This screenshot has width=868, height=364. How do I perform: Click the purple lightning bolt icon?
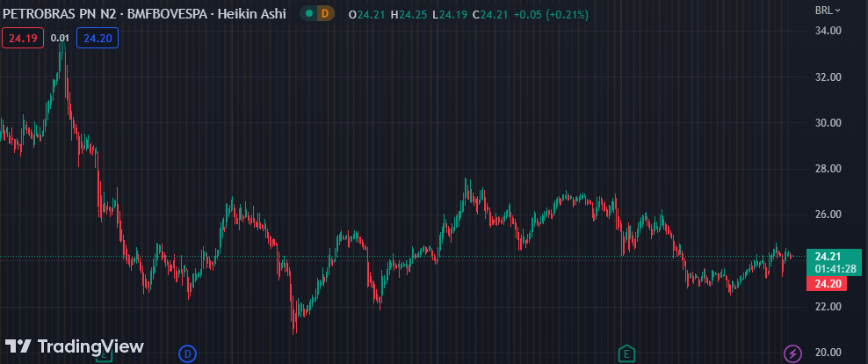(793, 353)
